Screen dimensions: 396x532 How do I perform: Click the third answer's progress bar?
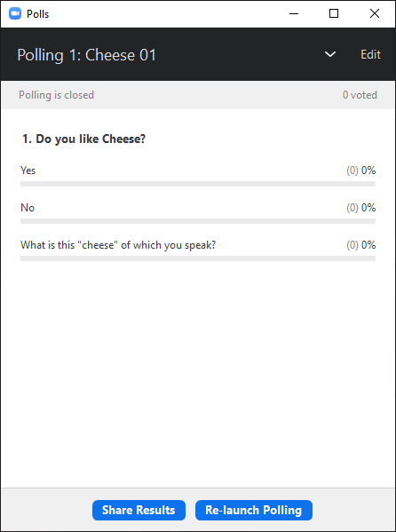pyautogui.click(x=198, y=258)
